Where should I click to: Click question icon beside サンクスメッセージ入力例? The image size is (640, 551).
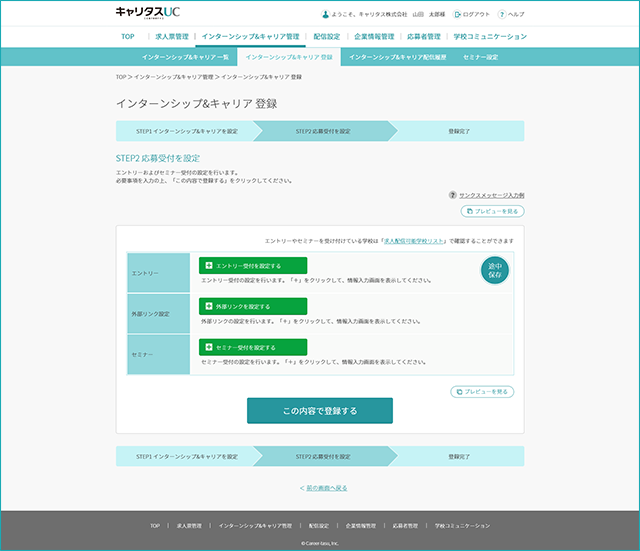click(x=452, y=195)
